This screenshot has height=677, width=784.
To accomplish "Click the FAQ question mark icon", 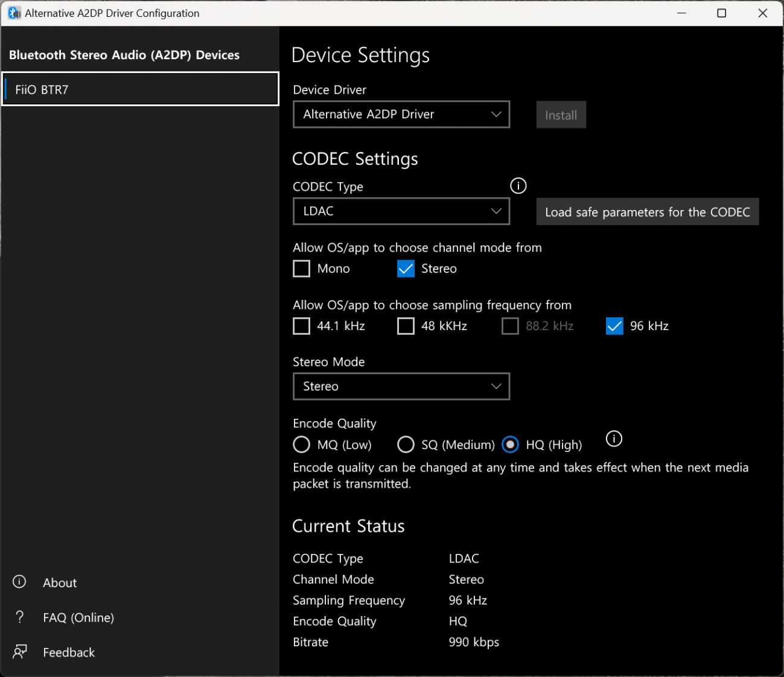I will [19, 617].
